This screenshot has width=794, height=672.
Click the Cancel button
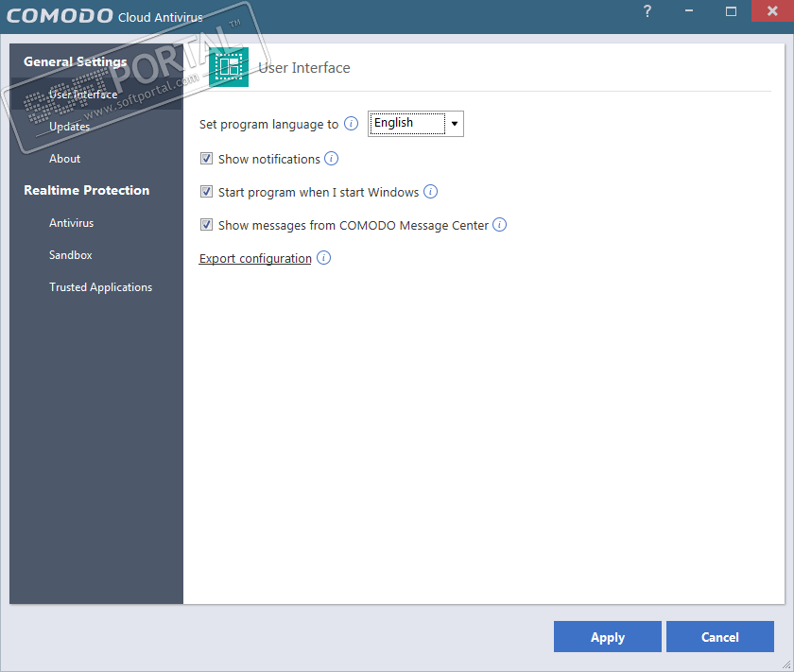[719, 636]
